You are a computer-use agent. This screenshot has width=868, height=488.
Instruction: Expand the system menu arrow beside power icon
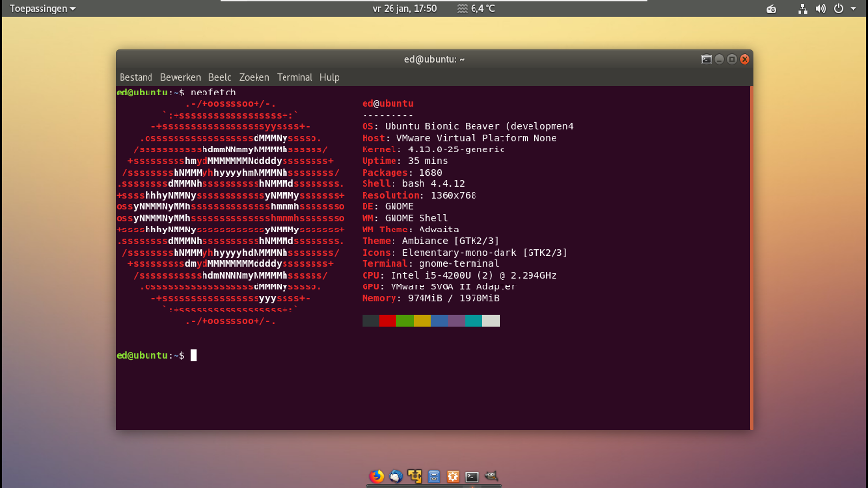(x=854, y=9)
